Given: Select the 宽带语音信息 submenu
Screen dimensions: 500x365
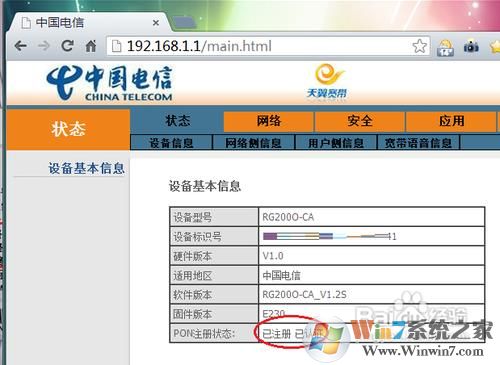Looking at the screenshot, I should tap(418, 143).
